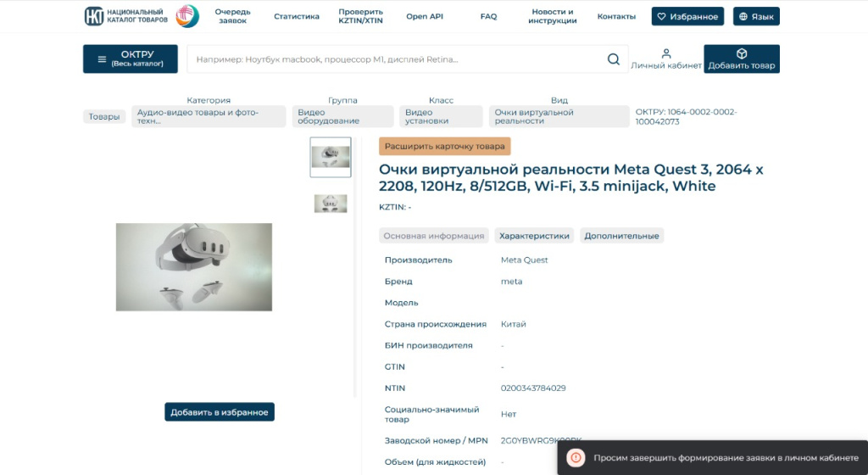868x475 pixels.
Task: Click the brand value meta
Action: pyautogui.click(x=511, y=282)
